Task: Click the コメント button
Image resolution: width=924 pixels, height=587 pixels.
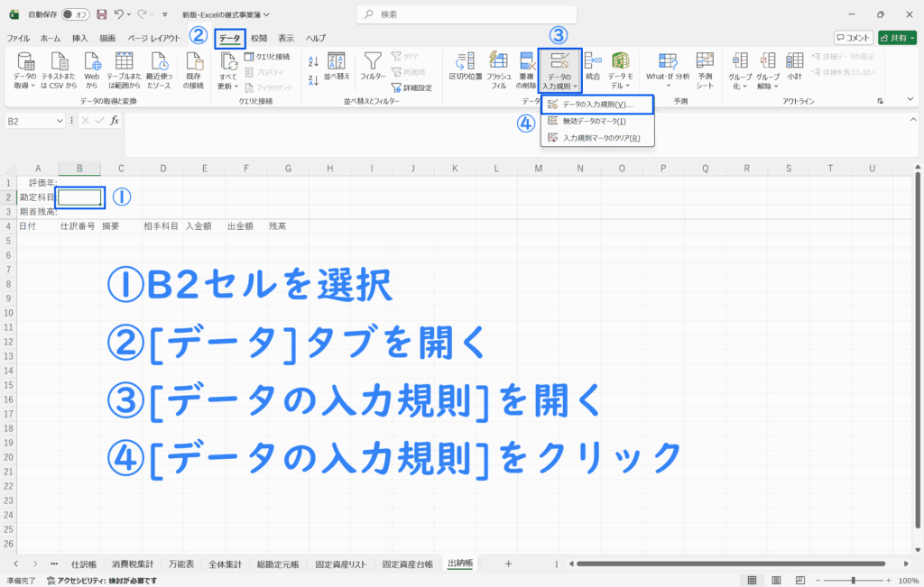Action: [x=853, y=38]
